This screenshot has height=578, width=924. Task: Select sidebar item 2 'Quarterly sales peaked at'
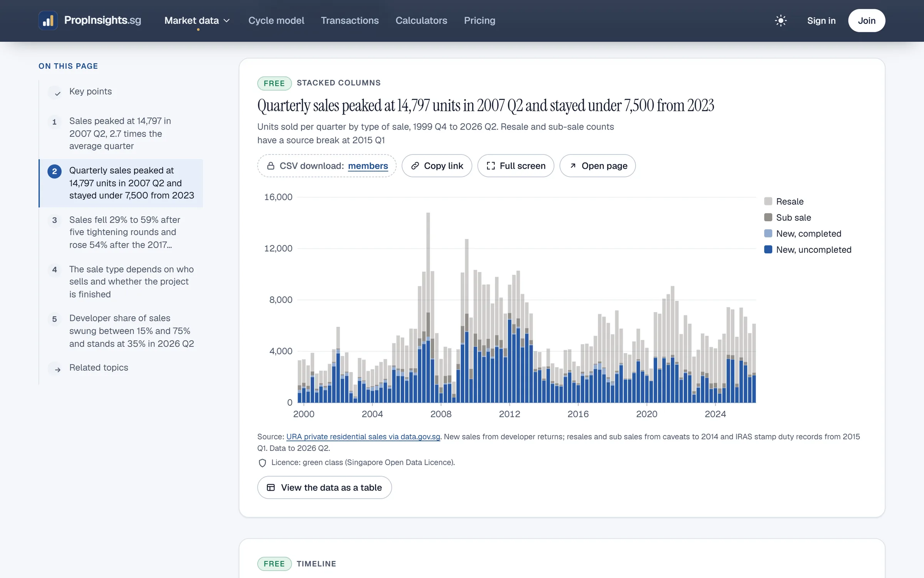point(121,183)
